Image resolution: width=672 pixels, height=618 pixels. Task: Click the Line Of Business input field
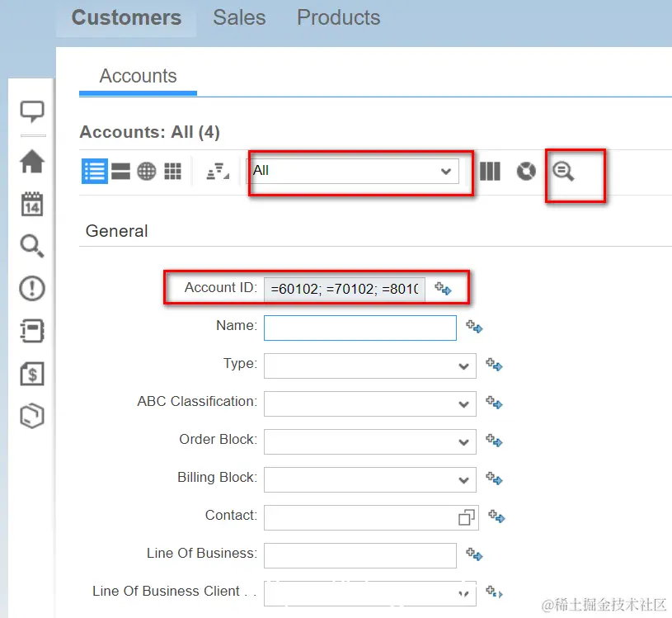(x=360, y=555)
